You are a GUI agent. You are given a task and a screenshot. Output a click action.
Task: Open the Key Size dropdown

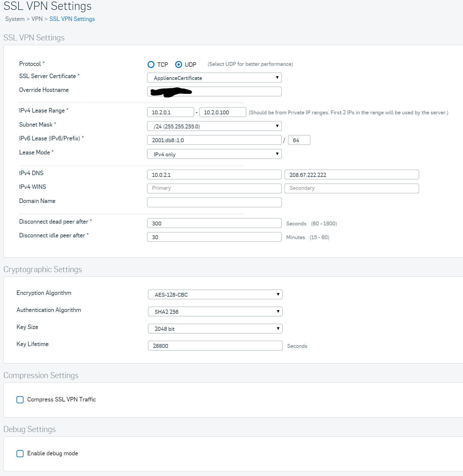tap(215, 329)
